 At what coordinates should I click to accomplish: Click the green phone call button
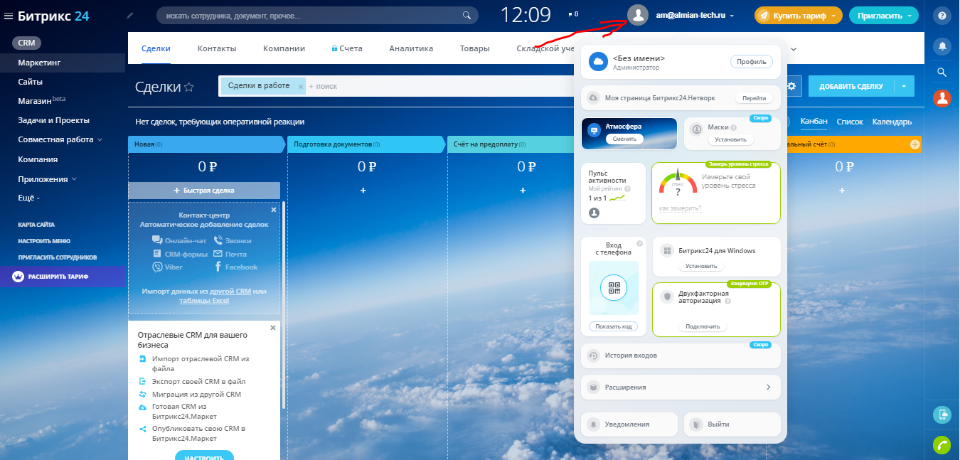[x=942, y=445]
